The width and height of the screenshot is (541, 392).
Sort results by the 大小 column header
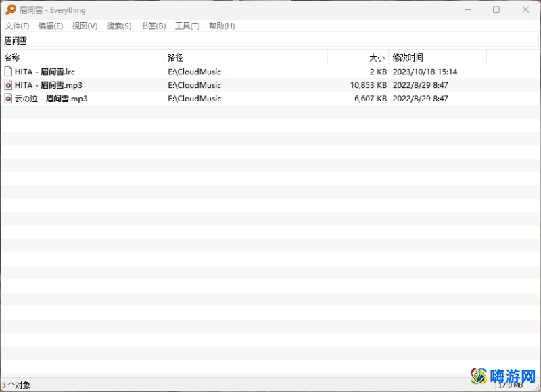pos(358,57)
